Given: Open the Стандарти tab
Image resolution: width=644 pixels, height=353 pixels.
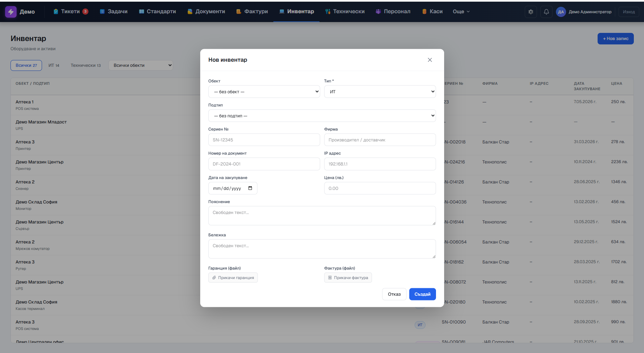Looking at the screenshot, I should tap(158, 12).
